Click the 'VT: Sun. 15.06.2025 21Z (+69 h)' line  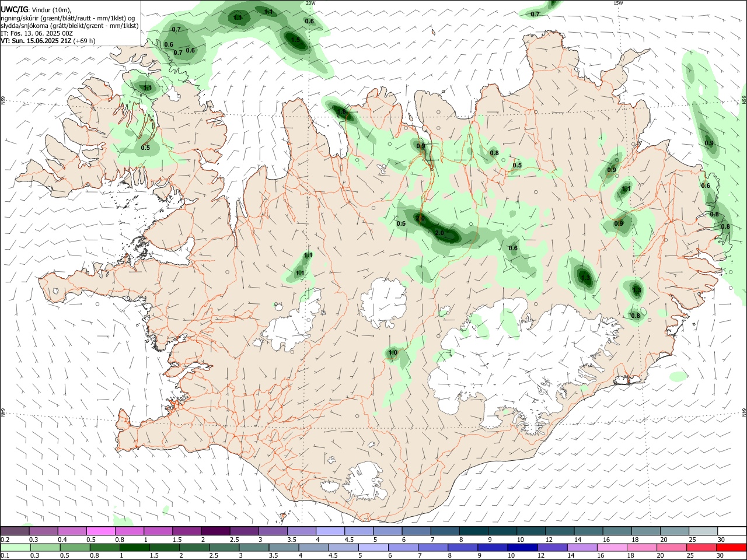click(x=48, y=41)
